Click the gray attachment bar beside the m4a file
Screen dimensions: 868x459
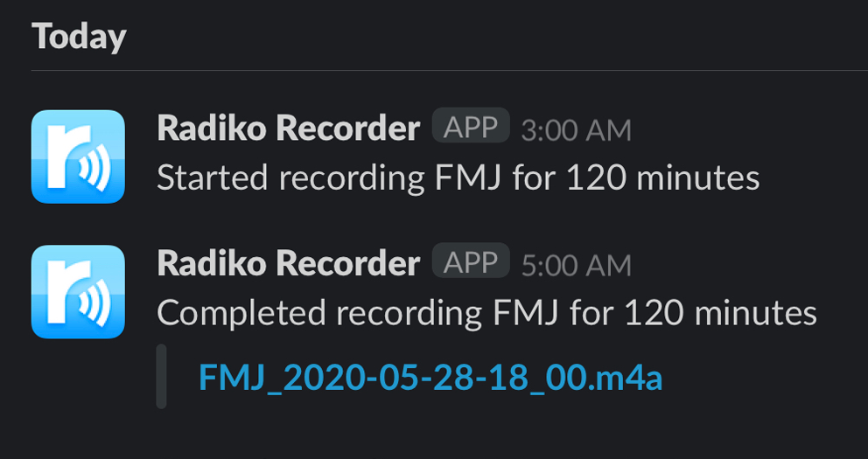click(161, 377)
